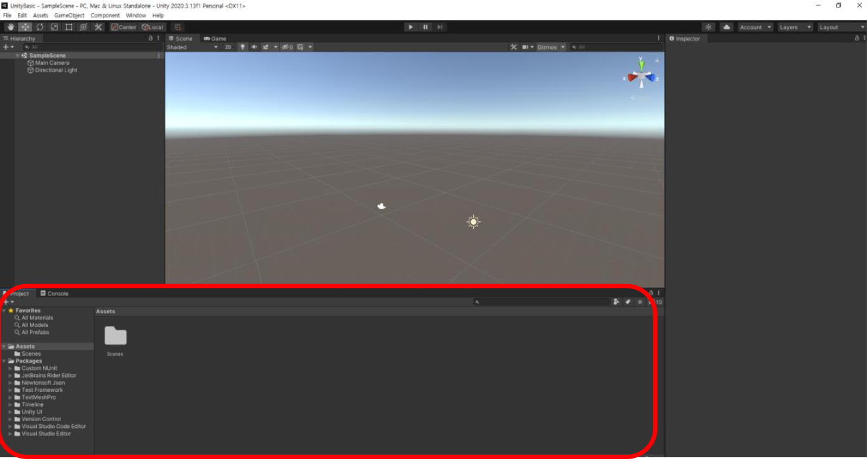Open the Window menu

point(136,16)
